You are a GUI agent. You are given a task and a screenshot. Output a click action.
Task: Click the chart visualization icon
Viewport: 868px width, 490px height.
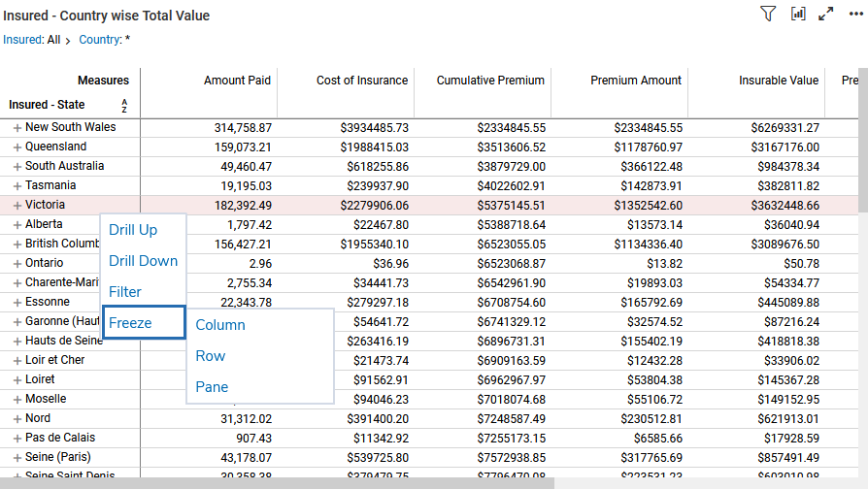tap(798, 14)
